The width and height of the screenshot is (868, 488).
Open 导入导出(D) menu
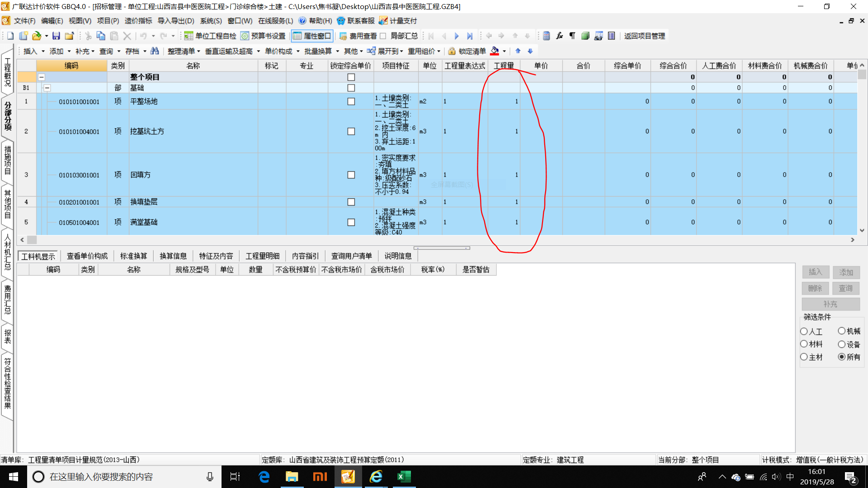176,21
